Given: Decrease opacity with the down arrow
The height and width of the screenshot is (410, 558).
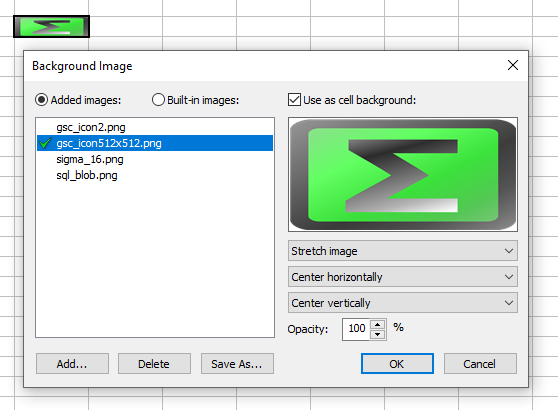Looking at the screenshot, I should point(378,335).
